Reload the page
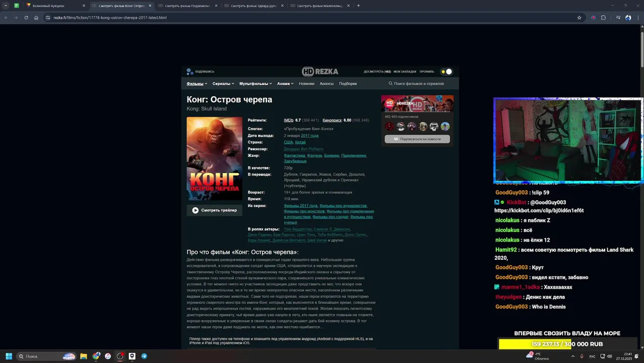 coord(26,18)
